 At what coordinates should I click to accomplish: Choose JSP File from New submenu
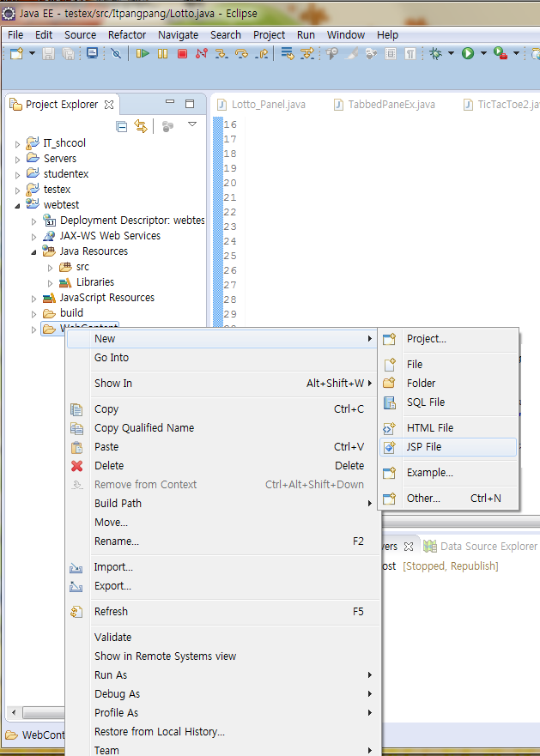pyautogui.click(x=448, y=447)
